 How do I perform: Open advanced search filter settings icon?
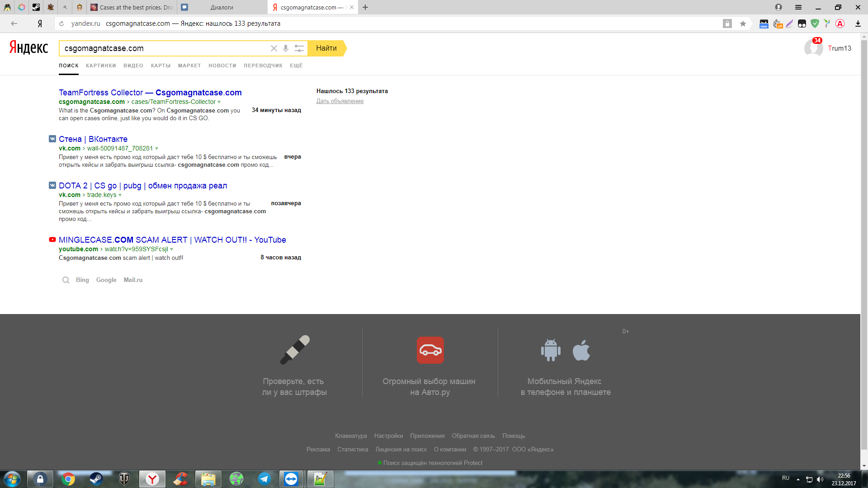(299, 48)
